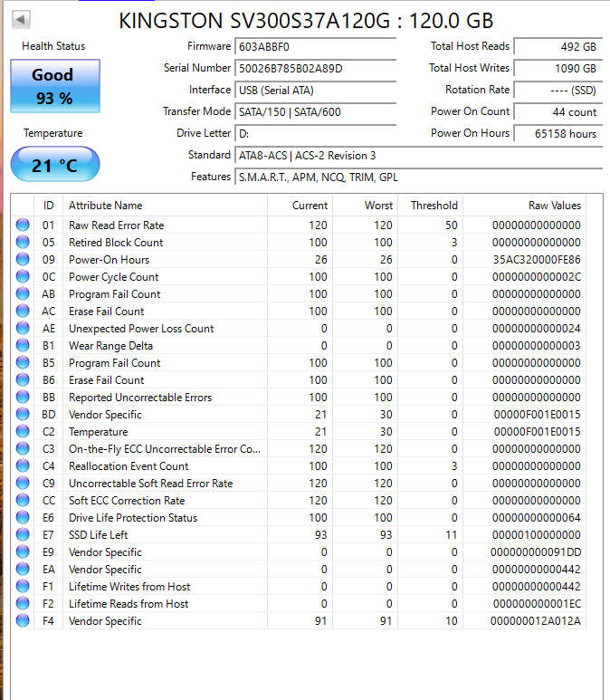The width and height of the screenshot is (610, 700).
Task: Select threshold value 50 for Raw Read Error Rate
Action: [x=451, y=225]
